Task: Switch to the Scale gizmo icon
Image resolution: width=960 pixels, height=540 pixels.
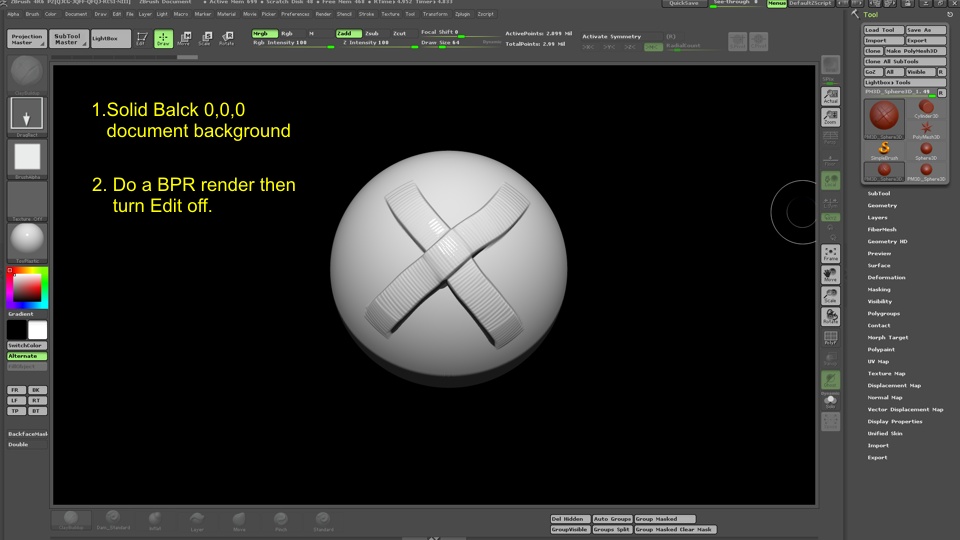Action: tap(205, 39)
